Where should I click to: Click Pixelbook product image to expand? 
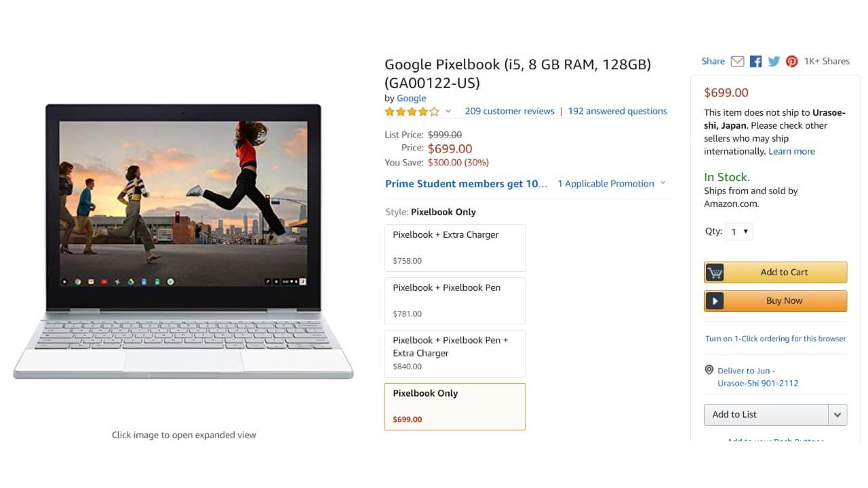(x=183, y=241)
